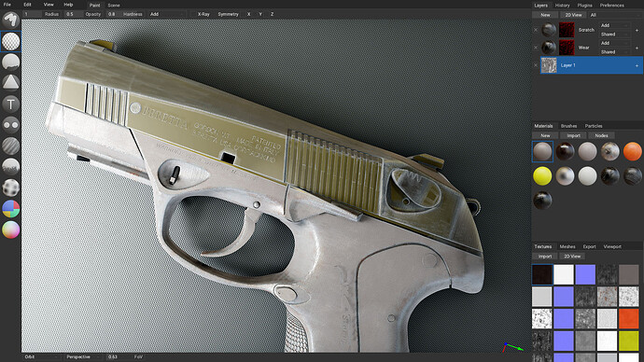Viewport: 644px width, 362px height.
Task: Select the white material sphere in second row
Action: (587, 176)
